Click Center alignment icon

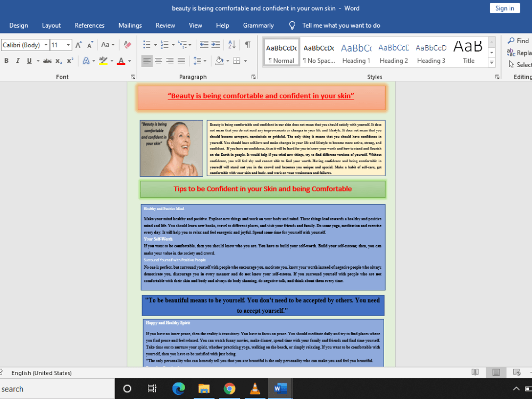coord(159,61)
